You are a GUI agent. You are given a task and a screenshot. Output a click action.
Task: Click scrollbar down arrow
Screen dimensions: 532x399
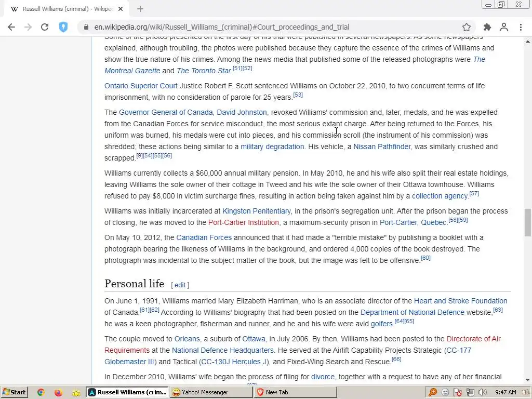pos(528,380)
